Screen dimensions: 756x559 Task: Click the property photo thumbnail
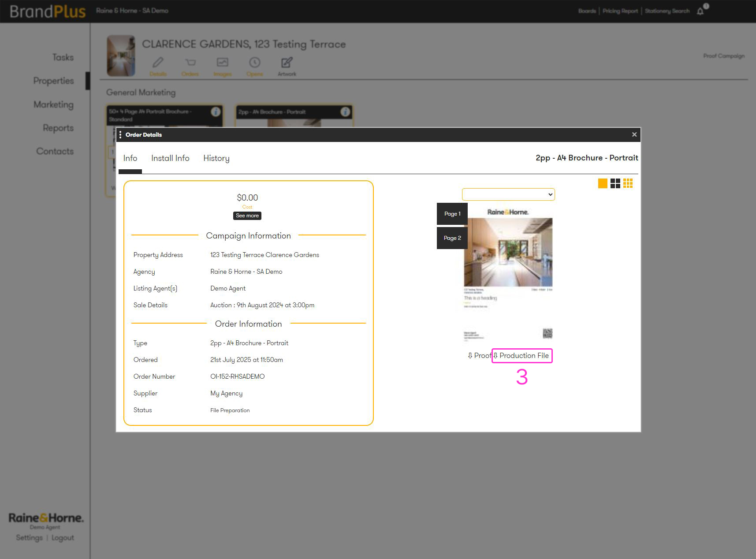tap(121, 56)
